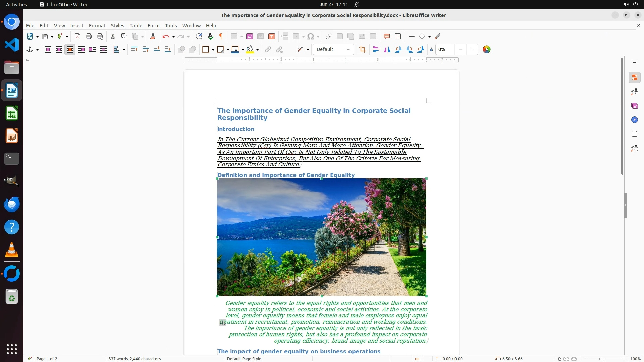644x362 pixels.
Task: Open the Format menu
Action: [97, 26]
